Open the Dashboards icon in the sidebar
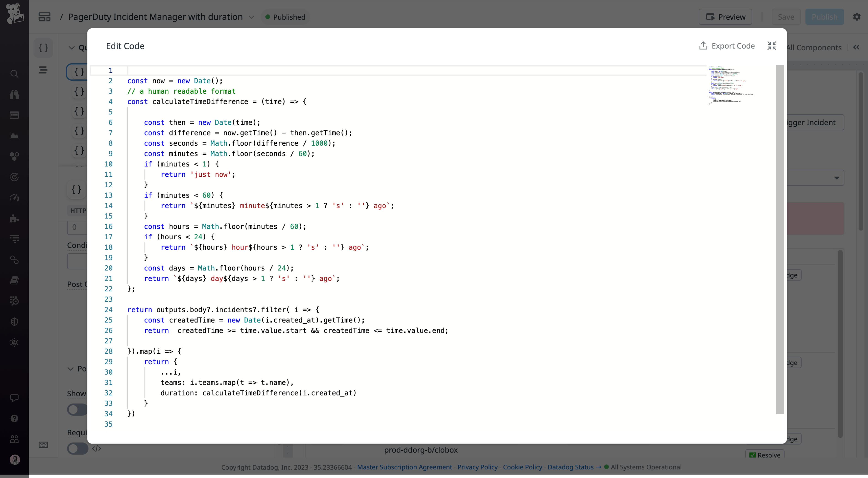868x478 pixels. pyautogui.click(x=14, y=115)
